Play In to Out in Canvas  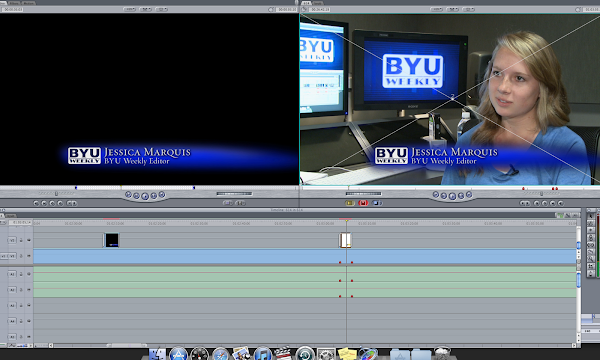tap(443, 196)
